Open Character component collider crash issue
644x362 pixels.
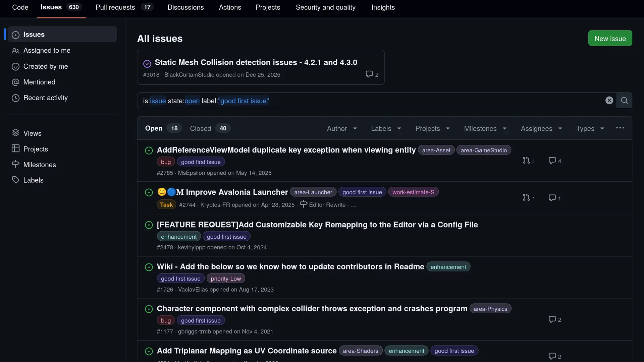(x=312, y=308)
